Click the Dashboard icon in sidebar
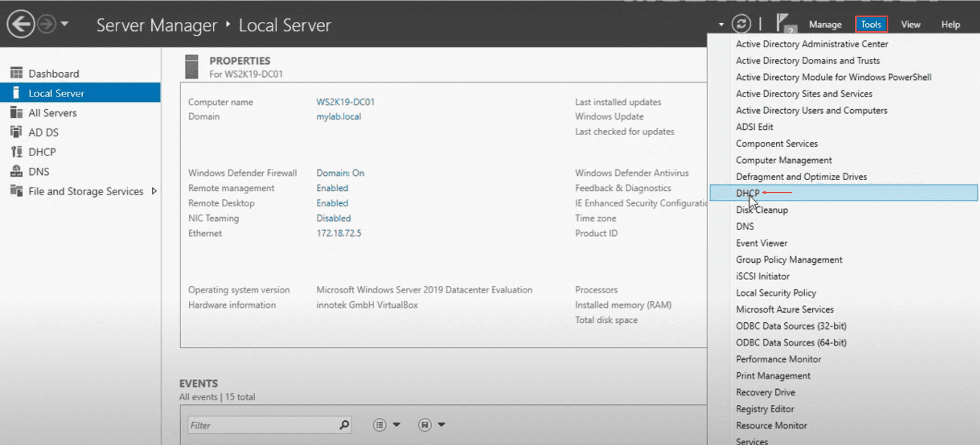 pos(17,73)
